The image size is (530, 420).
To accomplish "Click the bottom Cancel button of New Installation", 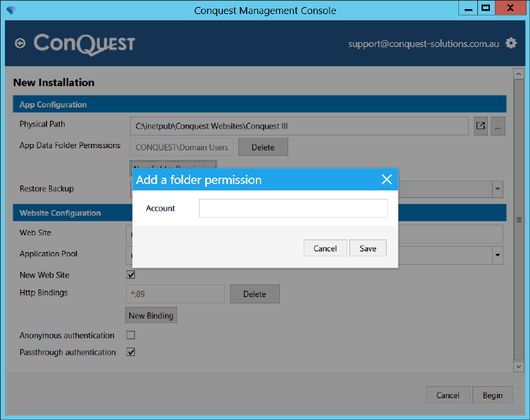I will [448, 395].
